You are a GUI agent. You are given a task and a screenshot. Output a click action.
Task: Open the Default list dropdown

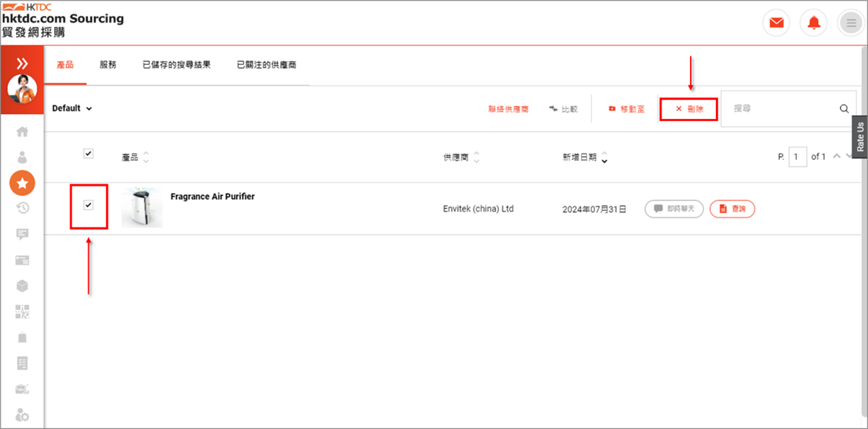click(72, 109)
